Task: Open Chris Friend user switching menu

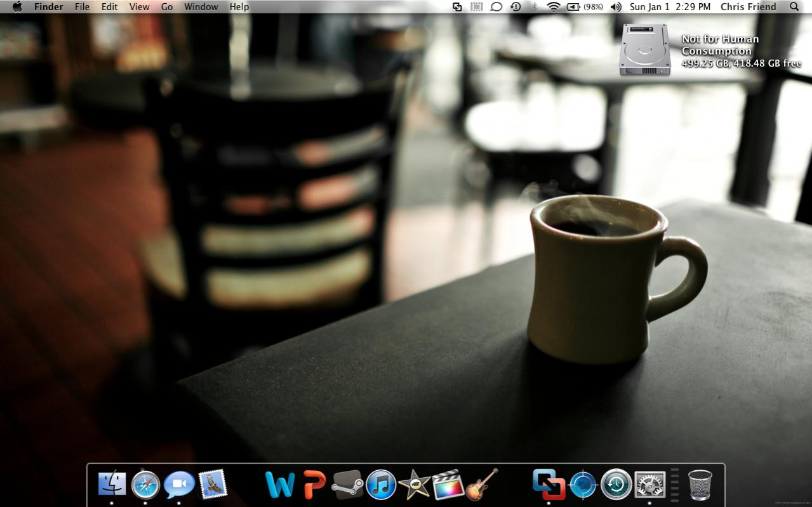Action: click(x=748, y=7)
